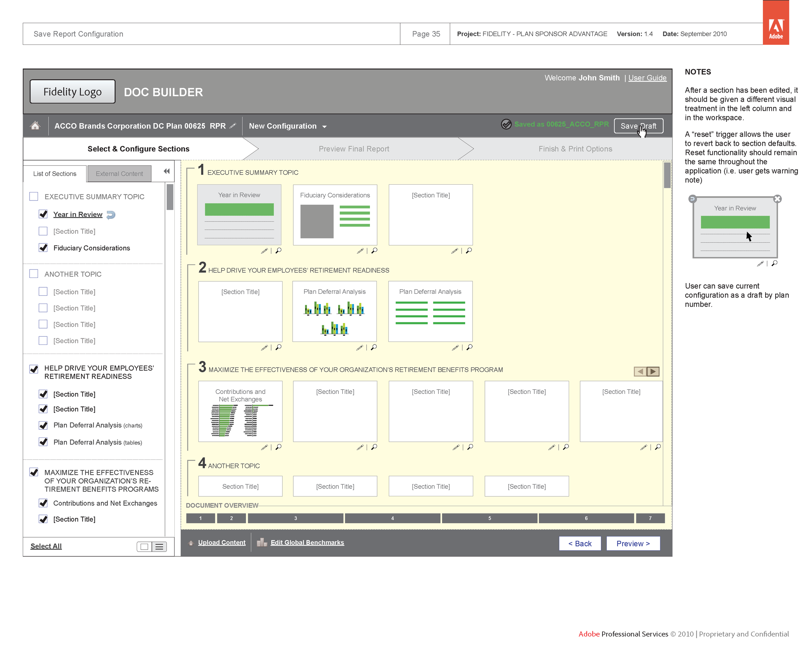Click the home icon in navigation bar

(35, 125)
